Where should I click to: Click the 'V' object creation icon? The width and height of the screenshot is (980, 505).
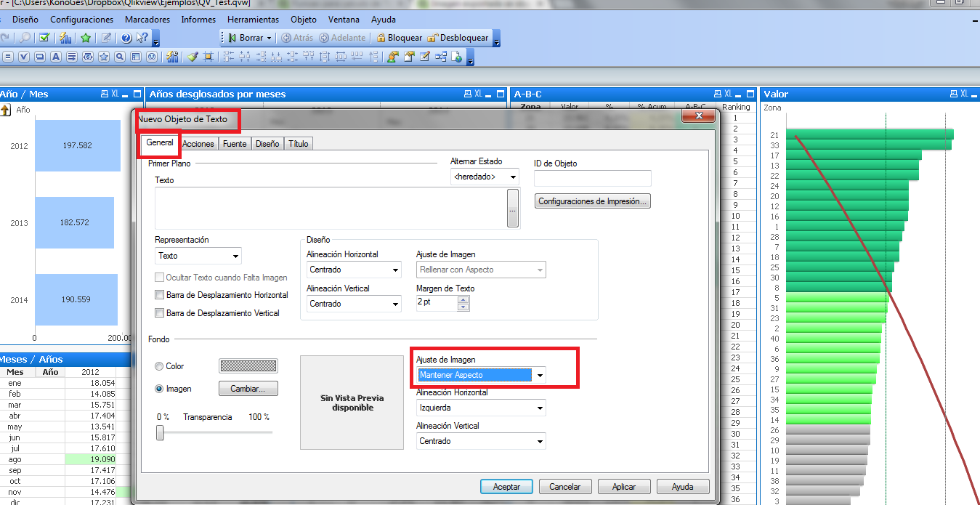click(x=24, y=56)
